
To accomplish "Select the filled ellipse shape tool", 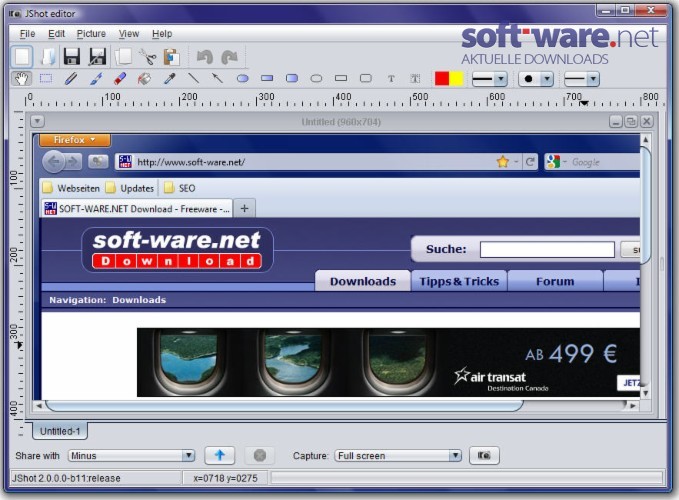I will (242, 78).
